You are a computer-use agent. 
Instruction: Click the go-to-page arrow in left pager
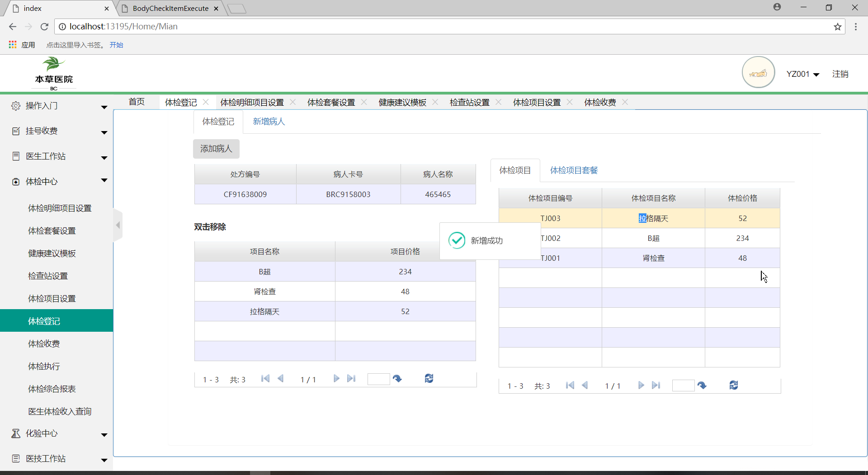[397, 379]
